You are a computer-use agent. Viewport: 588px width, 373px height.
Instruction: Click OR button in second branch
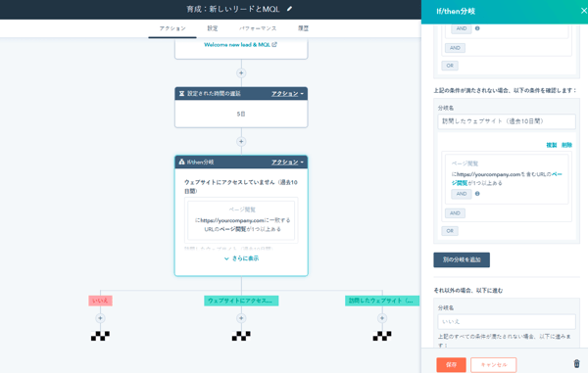pyautogui.click(x=450, y=231)
